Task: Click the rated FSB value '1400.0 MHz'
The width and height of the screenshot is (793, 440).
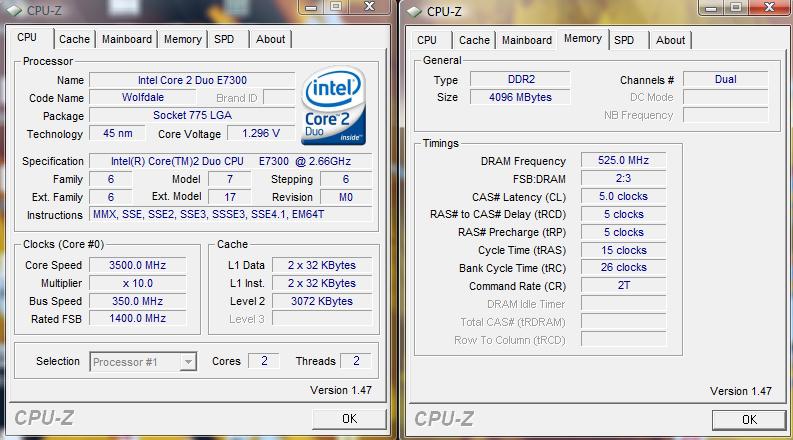Action: (138, 319)
